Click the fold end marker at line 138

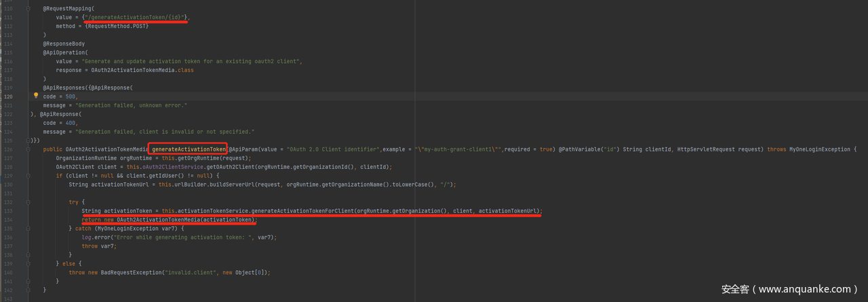[x=28, y=254]
